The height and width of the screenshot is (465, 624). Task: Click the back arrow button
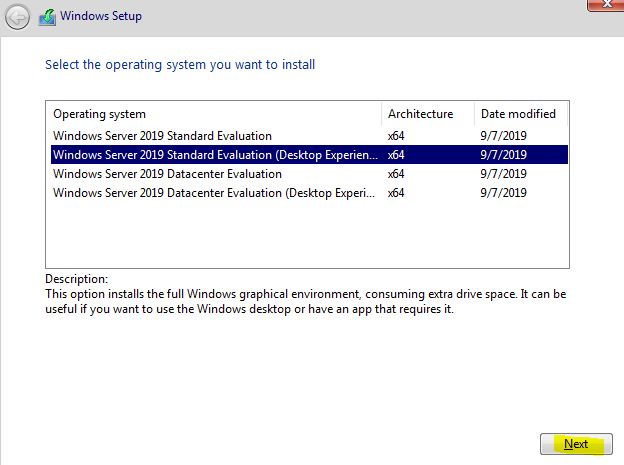(17, 17)
